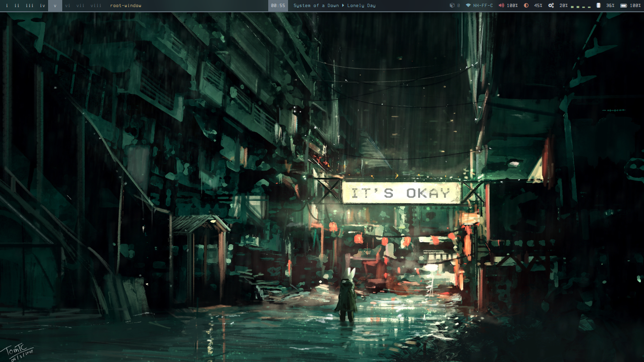This screenshot has height=362, width=644.
Task: Click the play triangle in now-playing
Action: click(x=343, y=6)
